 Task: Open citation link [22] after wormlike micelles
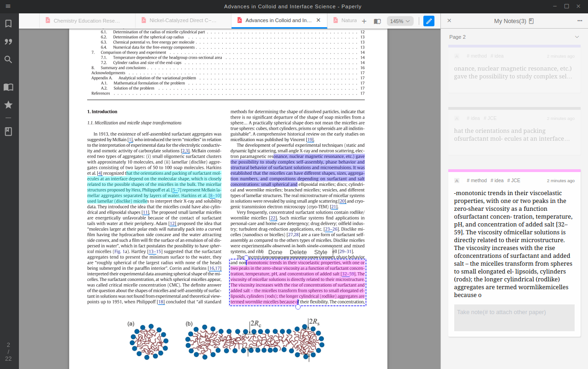(x=273, y=218)
